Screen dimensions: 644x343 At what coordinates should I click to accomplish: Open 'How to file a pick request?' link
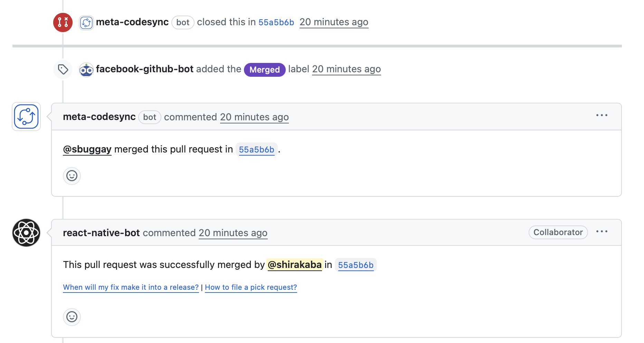[x=251, y=287]
